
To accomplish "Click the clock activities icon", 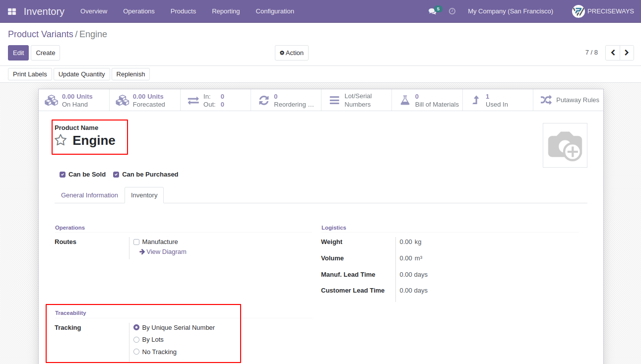I will [452, 11].
